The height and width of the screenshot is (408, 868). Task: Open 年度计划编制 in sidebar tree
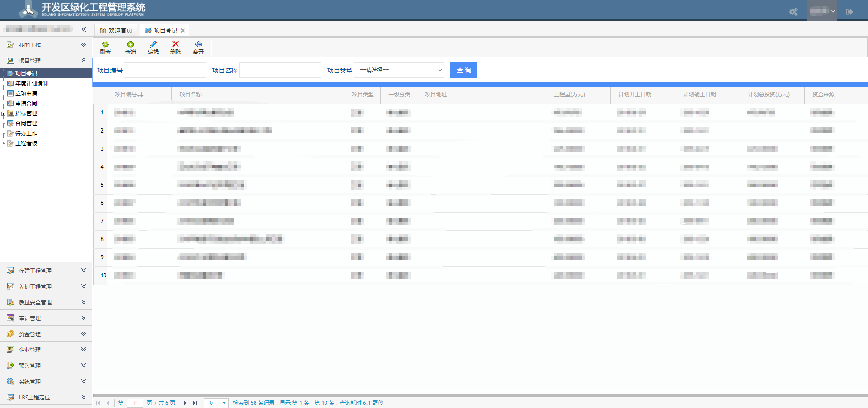(31, 84)
